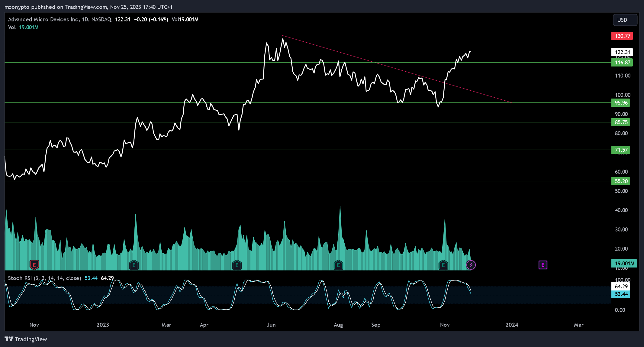Click the USD currency button

625,20
